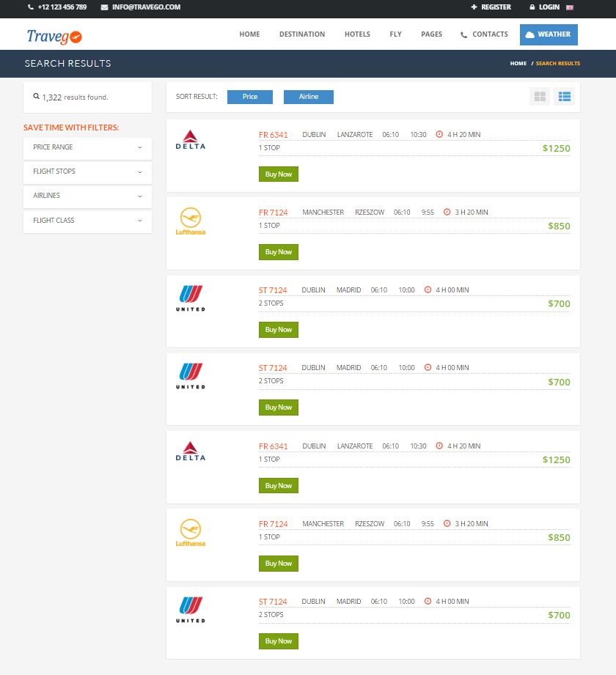Click the search magnifier icon

pos(37,97)
